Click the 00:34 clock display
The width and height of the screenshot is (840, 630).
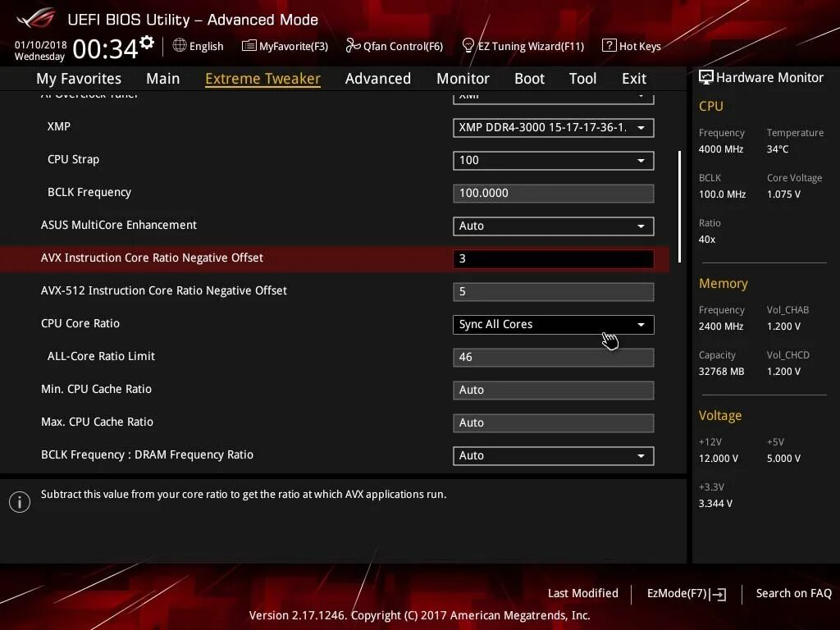pyautogui.click(x=106, y=49)
